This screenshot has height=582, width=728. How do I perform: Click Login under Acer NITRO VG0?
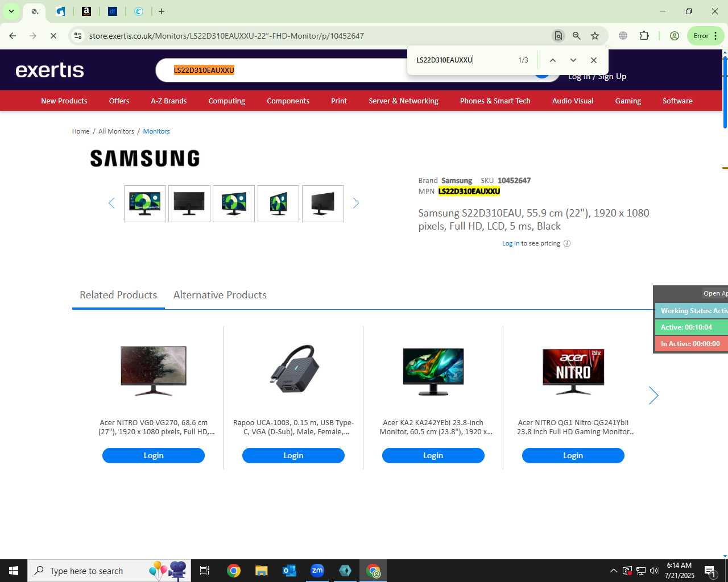[154, 456]
